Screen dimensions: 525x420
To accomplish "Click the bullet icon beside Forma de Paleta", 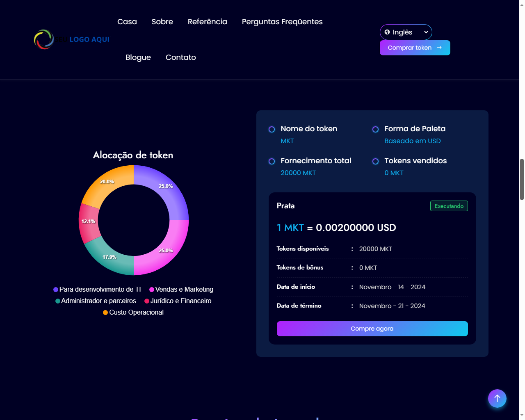I will tap(375, 130).
